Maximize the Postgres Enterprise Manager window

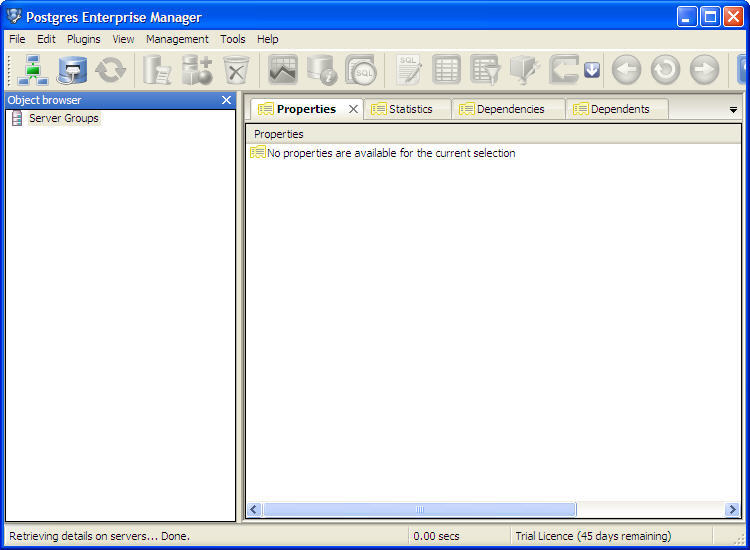point(710,17)
